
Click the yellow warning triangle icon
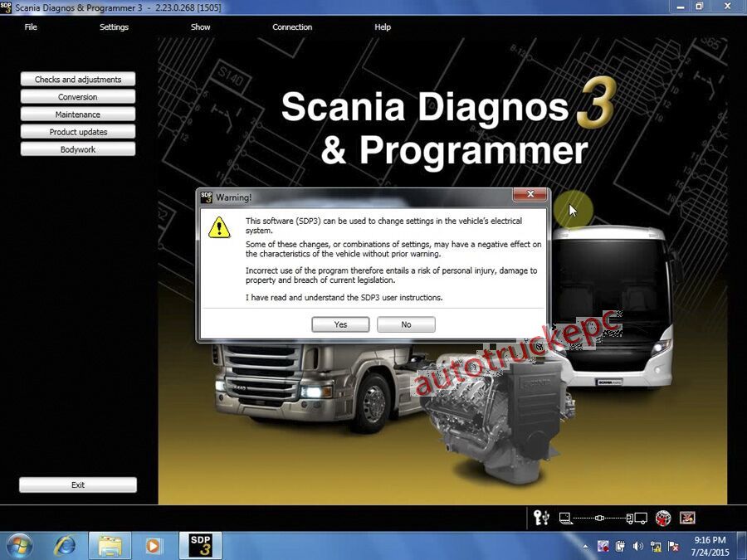(219, 227)
